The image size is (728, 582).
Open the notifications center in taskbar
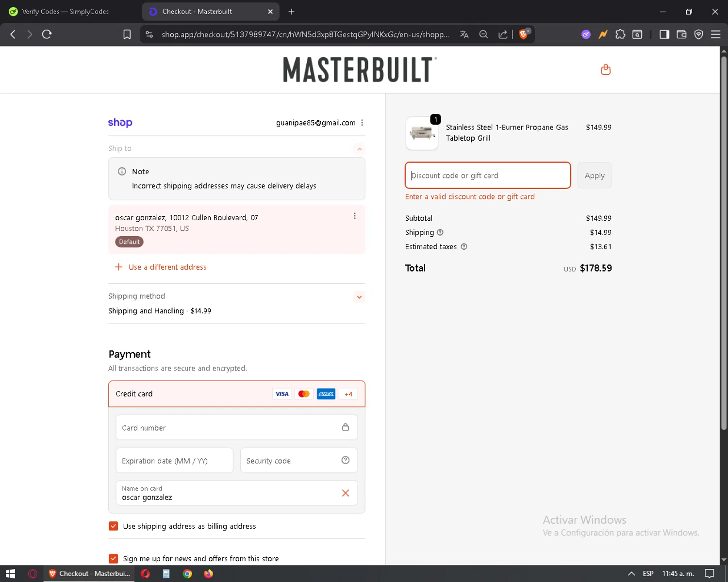pos(710,574)
